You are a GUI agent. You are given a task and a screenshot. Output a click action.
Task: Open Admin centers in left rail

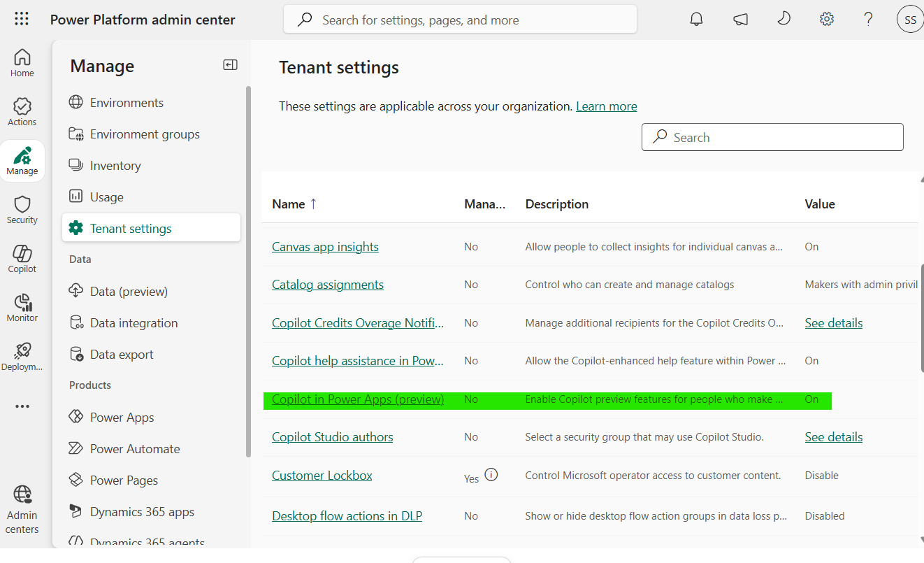pyautogui.click(x=22, y=510)
